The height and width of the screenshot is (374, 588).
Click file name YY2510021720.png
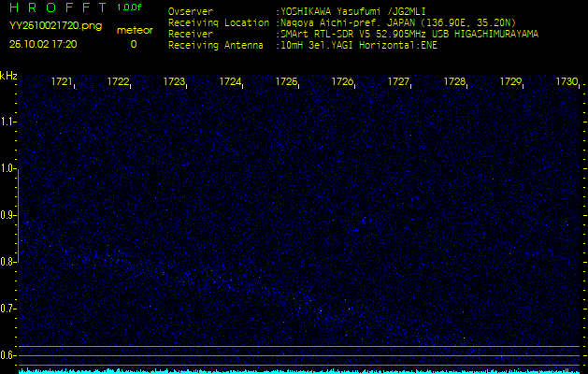click(55, 26)
